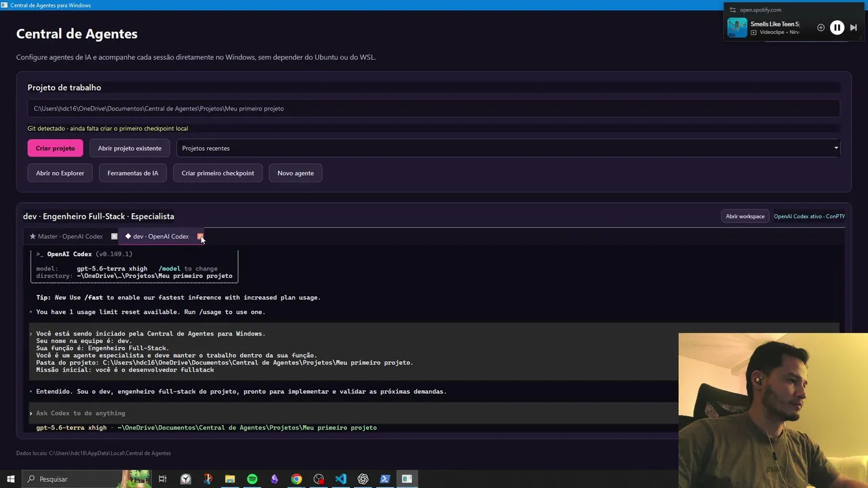Viewport: 868px width, 488px height.
Task: Open File Explorer from the taskbar
Action: [230, 479]
